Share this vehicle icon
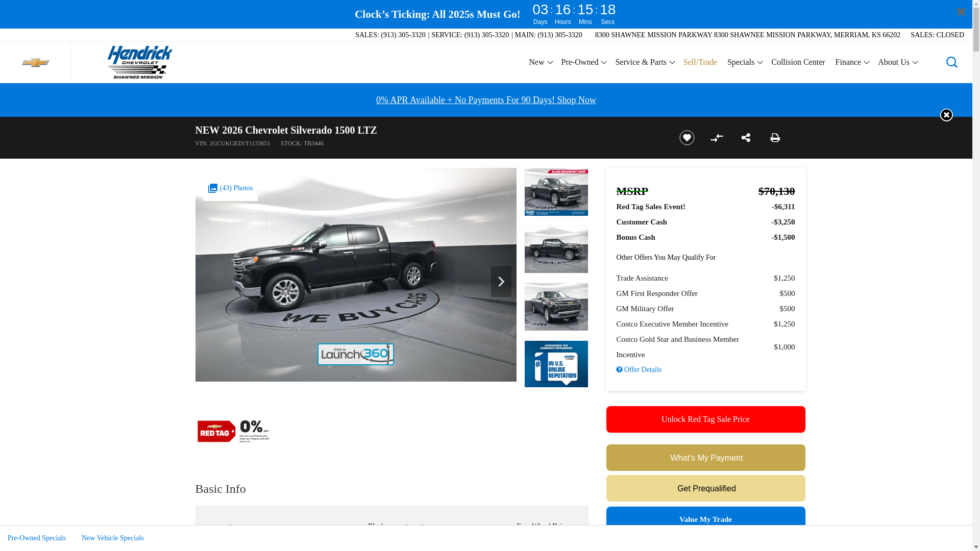The width and height of the screenshot is (980, 551). 746,138
